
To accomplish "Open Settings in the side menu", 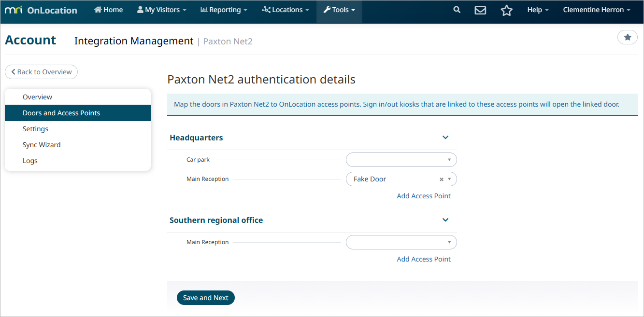I will [78, 129].
